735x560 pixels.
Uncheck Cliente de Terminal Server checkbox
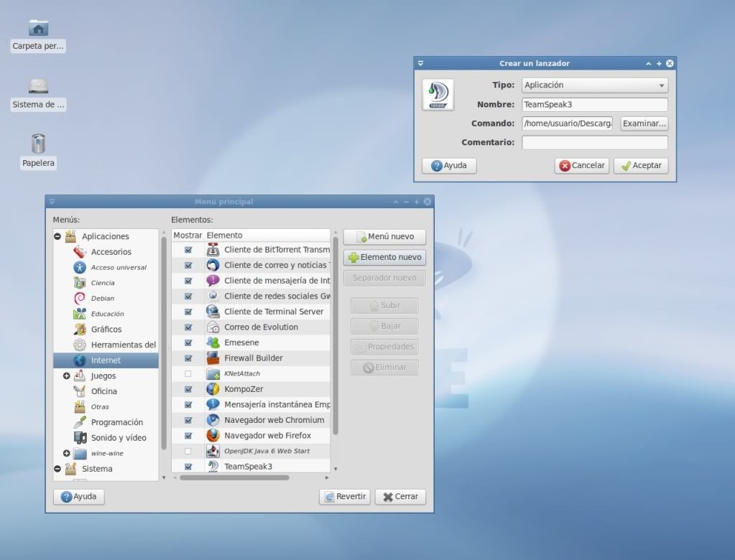[x=188, y=312]
